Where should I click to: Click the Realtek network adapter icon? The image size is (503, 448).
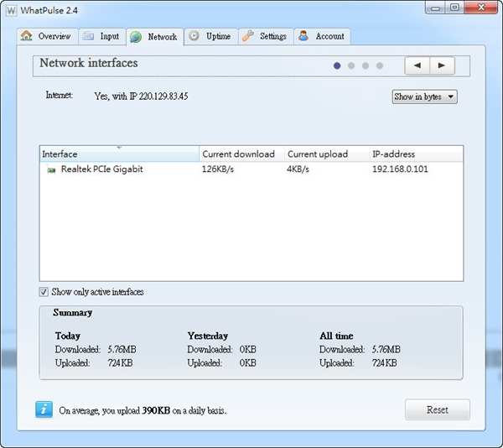click(50, 169)
